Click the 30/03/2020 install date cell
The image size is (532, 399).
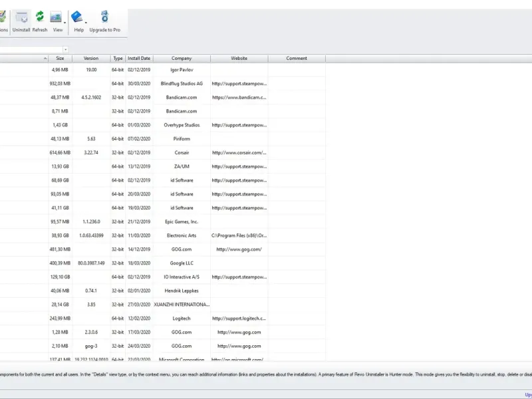pos(139,84)
